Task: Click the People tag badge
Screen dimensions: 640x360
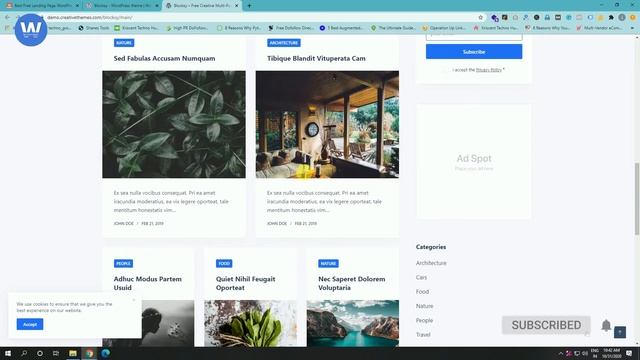Action: pyautogui.click(x=123, y=264)
